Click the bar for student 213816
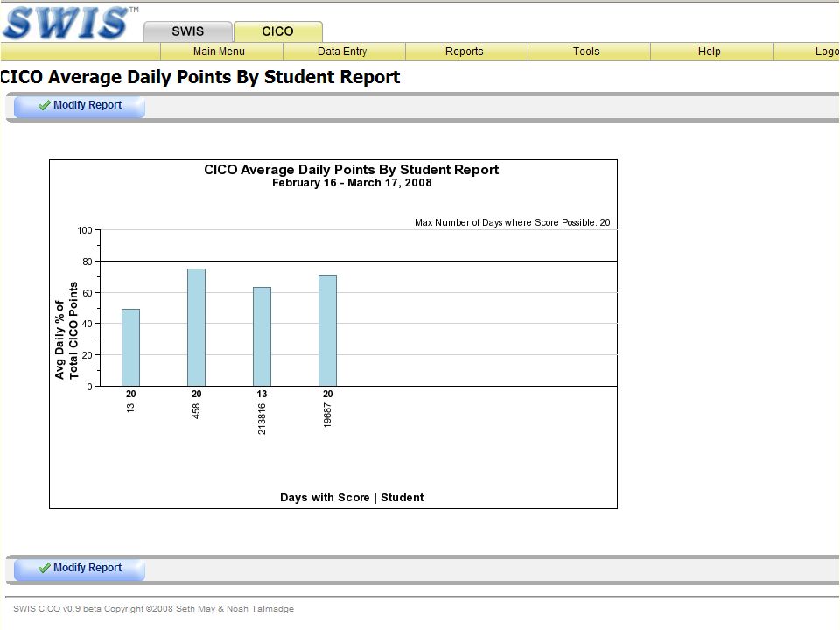This screenshot has width=840, height=630. pos(262,337)
